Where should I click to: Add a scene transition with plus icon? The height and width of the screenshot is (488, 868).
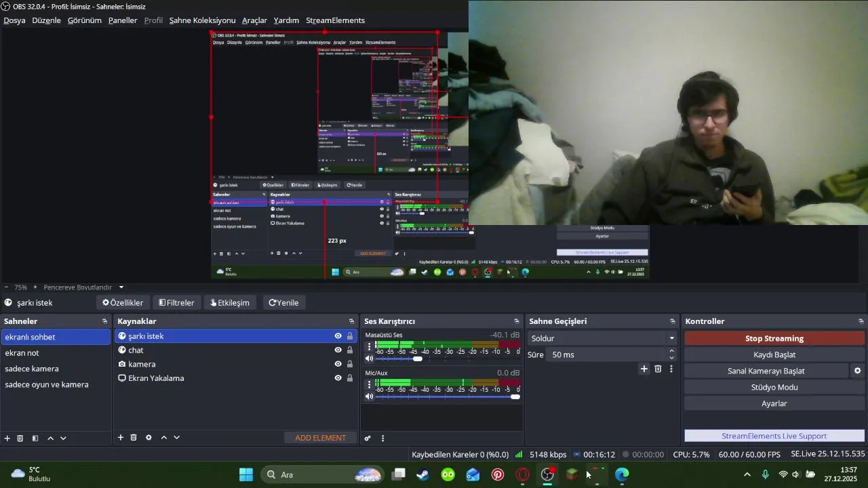pos(644,369)
